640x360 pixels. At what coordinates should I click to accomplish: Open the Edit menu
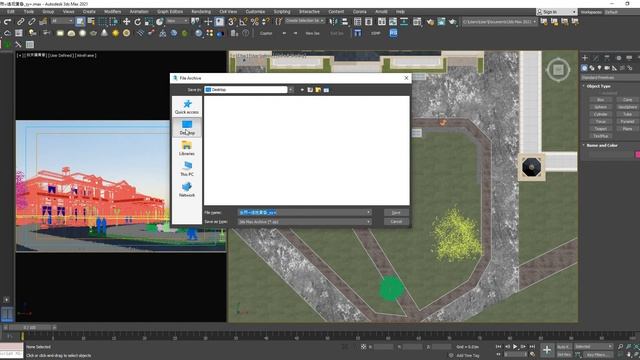pyautogui.click(x=11, y=12)
